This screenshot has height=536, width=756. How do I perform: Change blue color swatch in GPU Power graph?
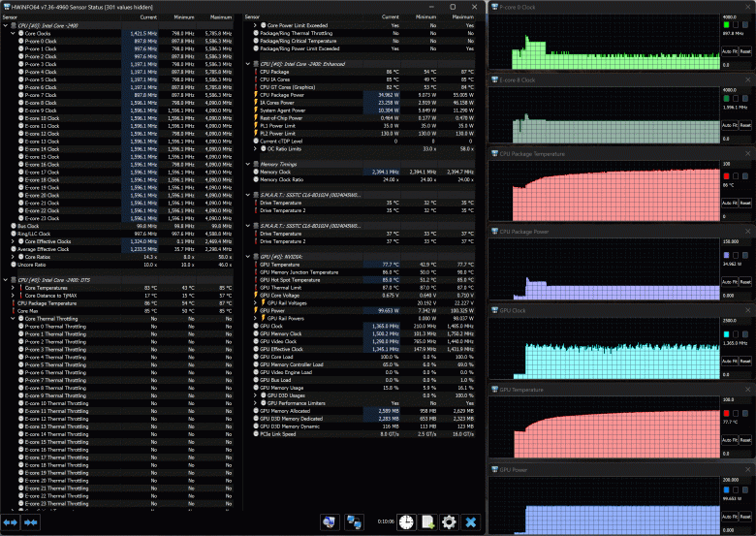[x=726, y=490]
